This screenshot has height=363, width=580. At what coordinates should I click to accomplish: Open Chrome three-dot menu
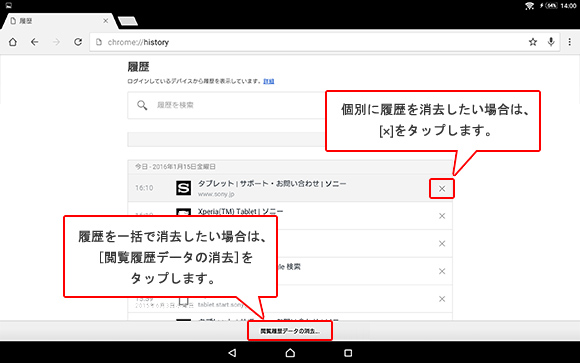tap(570, 42)
